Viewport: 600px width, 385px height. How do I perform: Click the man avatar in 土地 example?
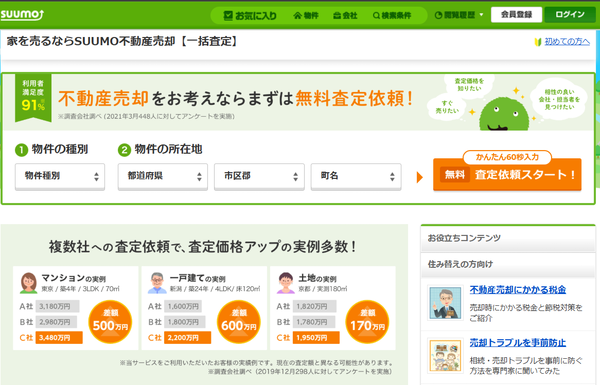(x=285, y=283)
